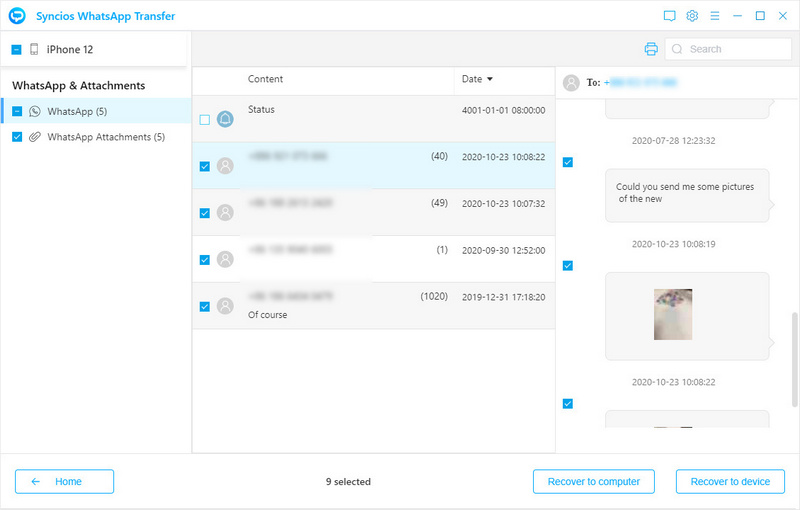Uncheck the chat dated 2019-12-31 17:18:20
The width and height of the screenshot is (800, 510).
point(205,307)
